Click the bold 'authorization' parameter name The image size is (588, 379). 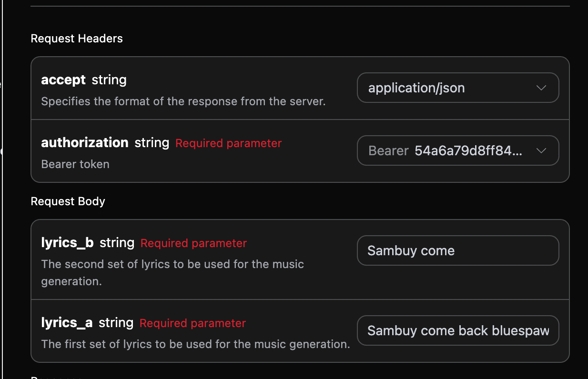(x=85, y=142)
